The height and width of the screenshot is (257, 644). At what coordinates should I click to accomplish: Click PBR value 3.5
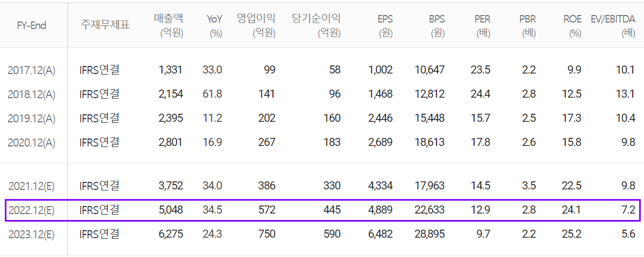click(x=529, y=186)
